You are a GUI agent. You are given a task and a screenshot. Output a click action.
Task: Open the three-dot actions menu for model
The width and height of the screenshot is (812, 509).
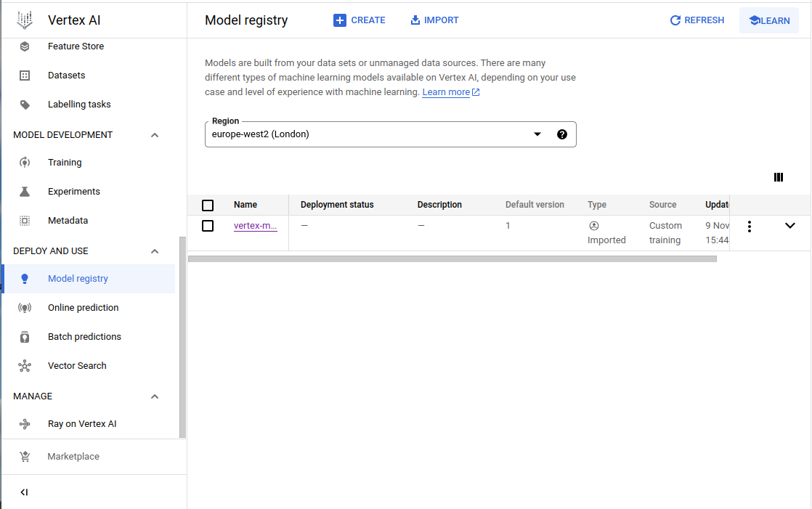coord(749,227)
